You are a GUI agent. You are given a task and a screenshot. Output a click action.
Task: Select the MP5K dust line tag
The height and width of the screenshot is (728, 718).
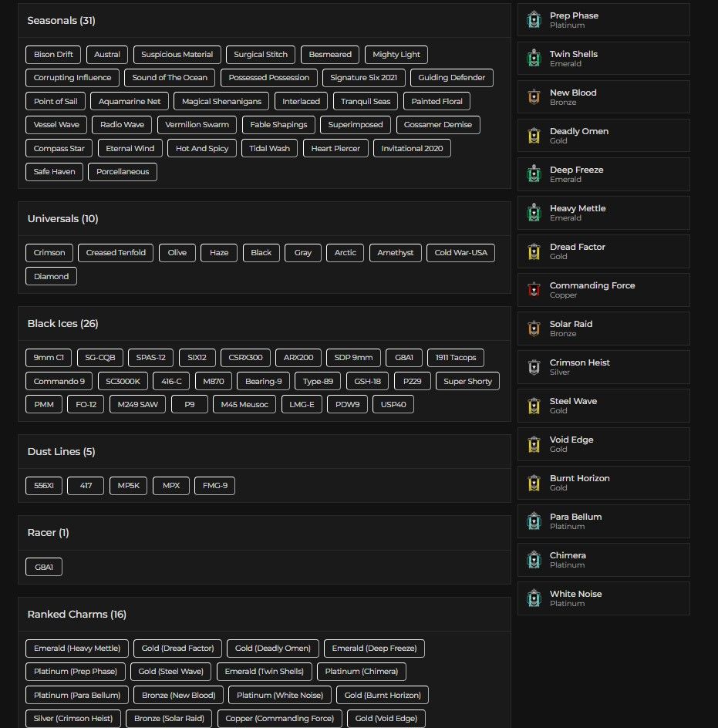pos(128,486)
